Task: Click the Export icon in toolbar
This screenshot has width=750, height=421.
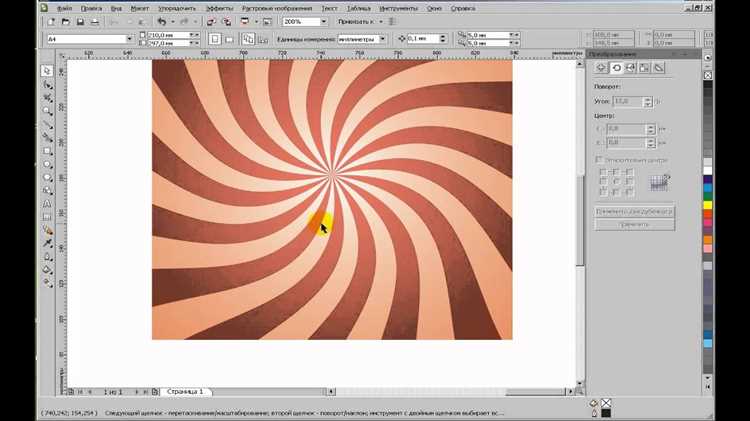Action: tap(227, 22)
